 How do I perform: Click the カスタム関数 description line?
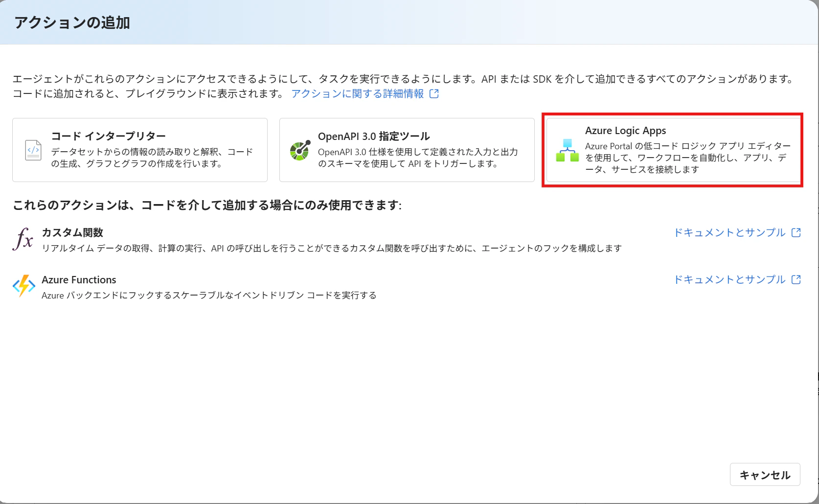click(x=332, y=248)
